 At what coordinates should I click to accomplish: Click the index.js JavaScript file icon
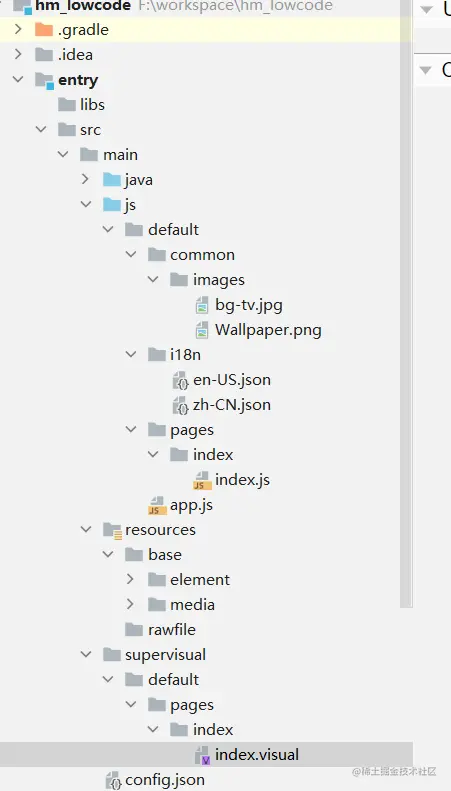pos(202,480)
